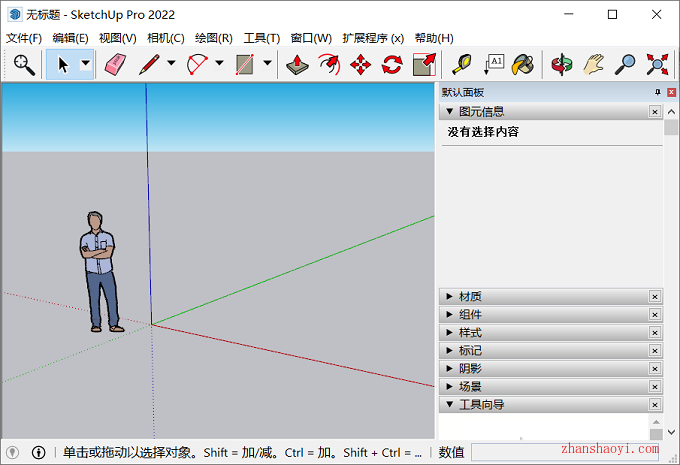Image resolution: width=680 pixels, height=465 pixels.
Task: Close the 图元信息 panel
Action: pos(655,112)
